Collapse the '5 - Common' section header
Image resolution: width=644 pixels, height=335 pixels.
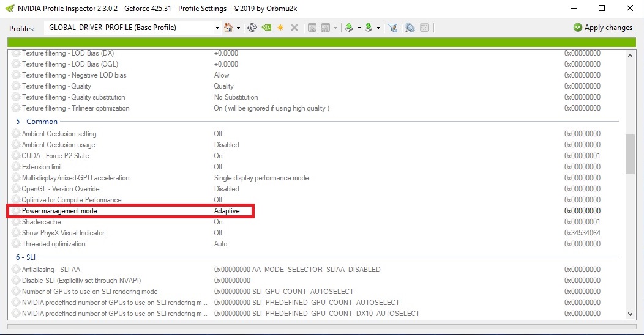point(37,122)
